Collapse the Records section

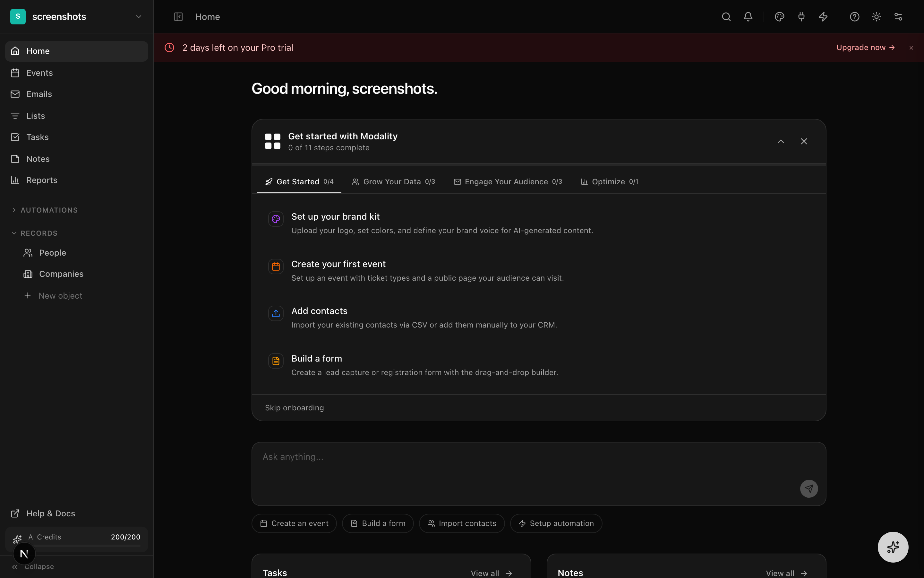pos(35,233)
